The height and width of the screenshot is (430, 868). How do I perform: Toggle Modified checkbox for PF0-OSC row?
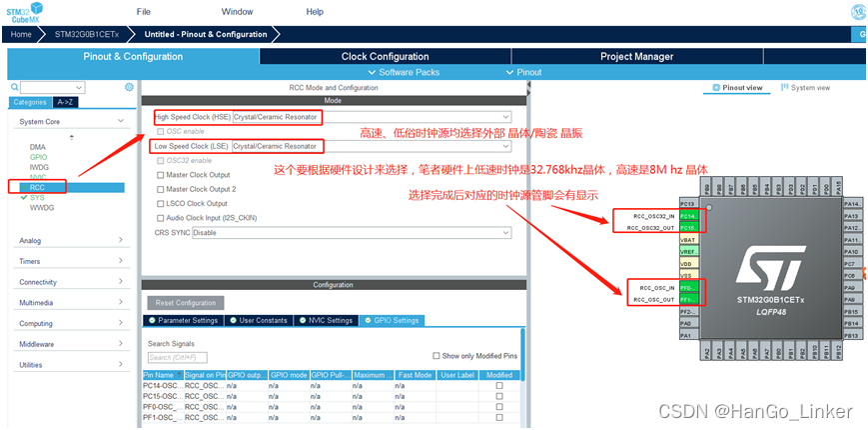[499, 407]
